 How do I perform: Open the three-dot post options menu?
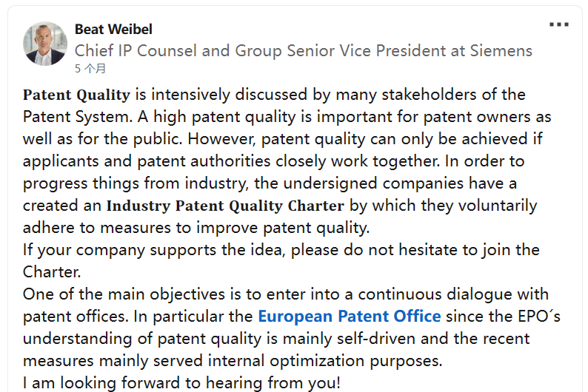tap(559, 24)
